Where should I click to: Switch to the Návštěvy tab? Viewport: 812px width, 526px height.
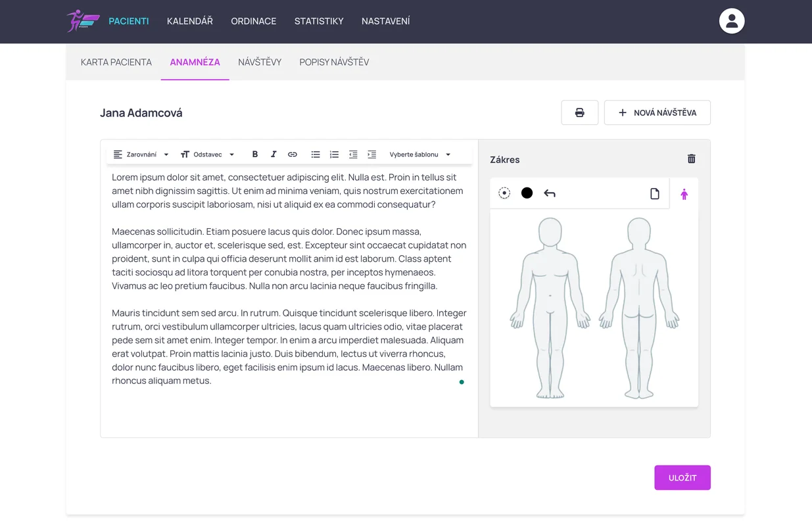[x=260, y=62]
